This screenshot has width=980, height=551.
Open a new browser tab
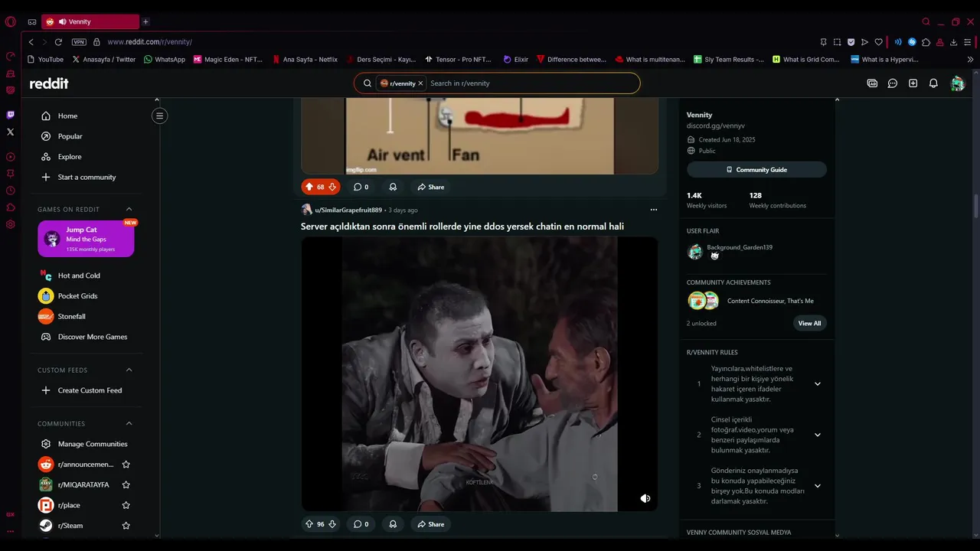(145, 21)
